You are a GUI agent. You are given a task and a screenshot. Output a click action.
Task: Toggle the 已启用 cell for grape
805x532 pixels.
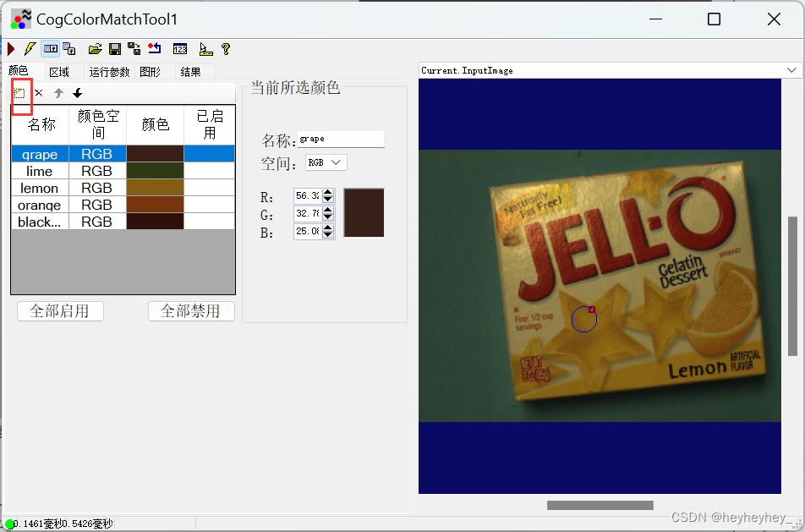tap(210, 154)
